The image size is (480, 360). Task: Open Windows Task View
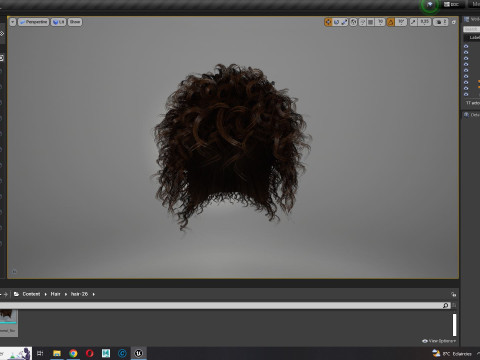pyautogui.click(x=40, y=353)
